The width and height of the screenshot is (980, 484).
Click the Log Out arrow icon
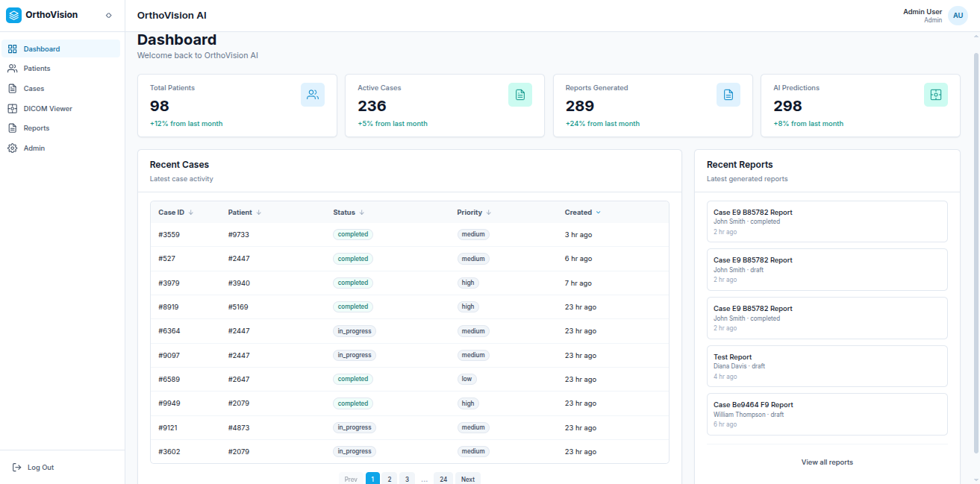click(x=17, y=468)
